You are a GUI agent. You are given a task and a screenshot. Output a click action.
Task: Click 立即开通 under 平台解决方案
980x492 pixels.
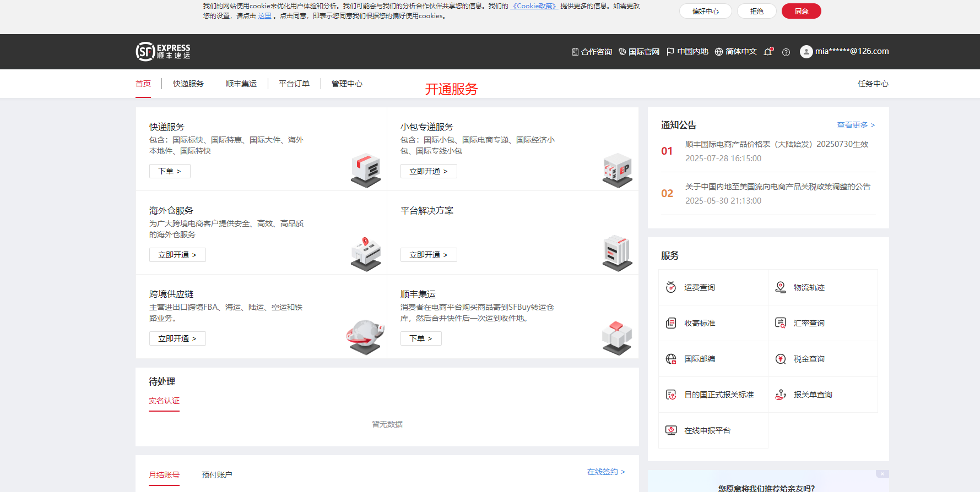coord(429,255)
